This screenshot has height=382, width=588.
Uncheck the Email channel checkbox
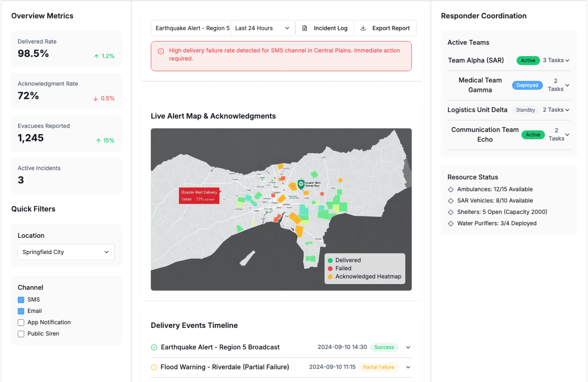coord(21,311)
